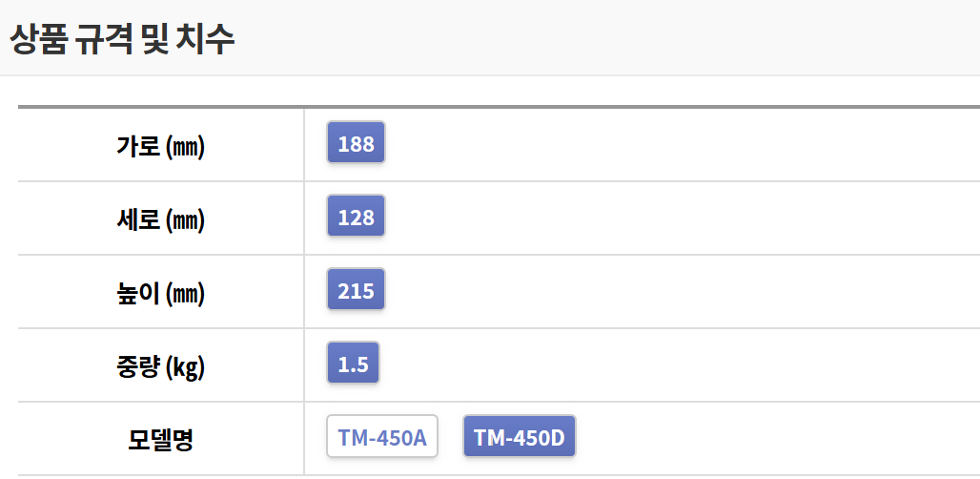
Task: Select the TM-450A model option
Action: coord(381,438)
